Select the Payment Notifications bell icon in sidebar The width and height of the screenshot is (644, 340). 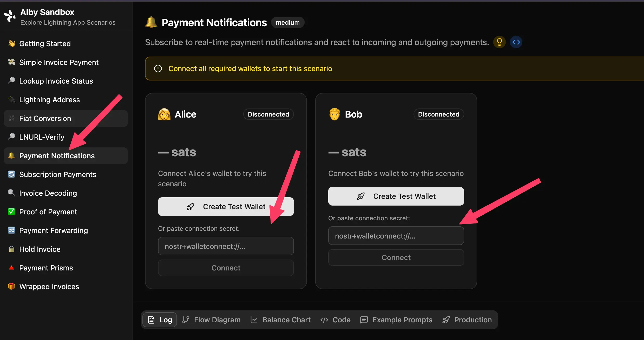click(x=11, y=155)
